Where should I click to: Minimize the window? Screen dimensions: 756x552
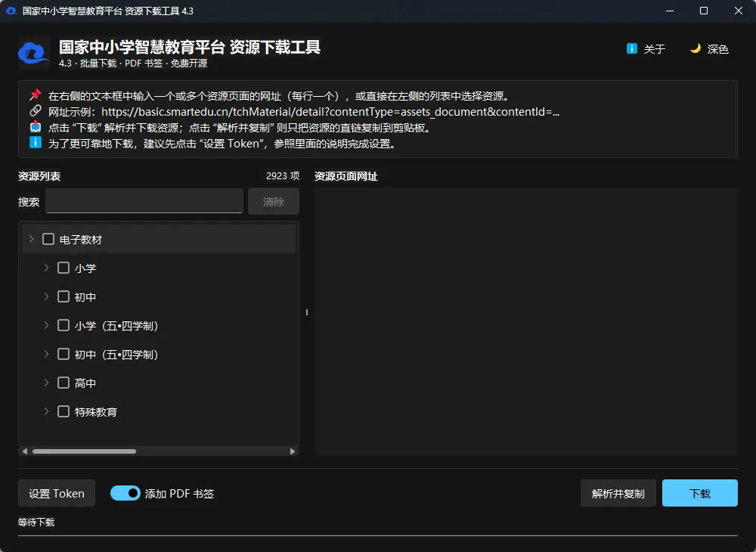[669, 11]
